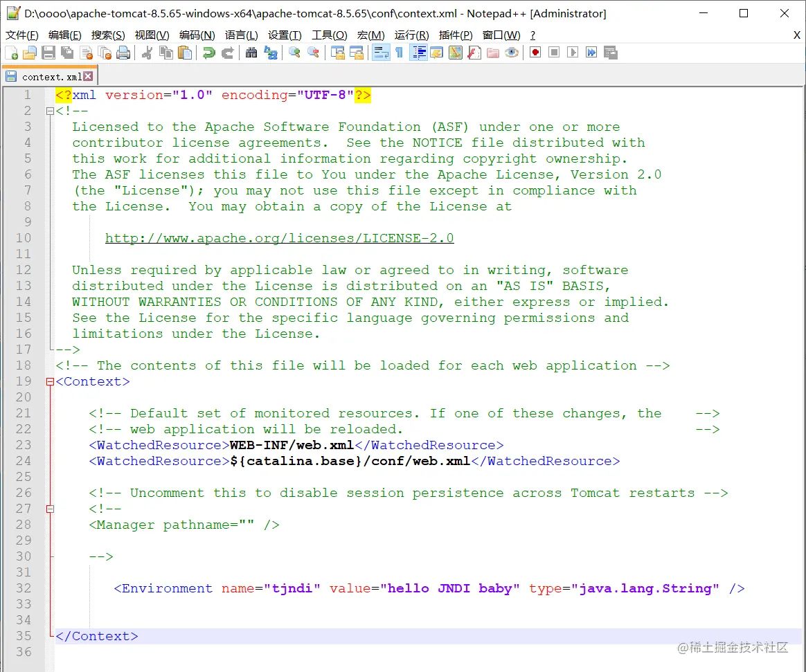This screenshot has width=806, height=672.
Task: Open the 工具(O) menu
Action: [330, 35]
